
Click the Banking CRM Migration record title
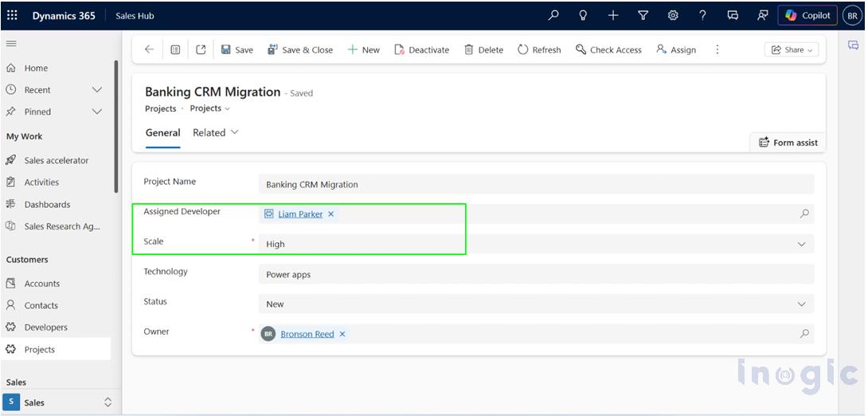click(x=213, y=92)
